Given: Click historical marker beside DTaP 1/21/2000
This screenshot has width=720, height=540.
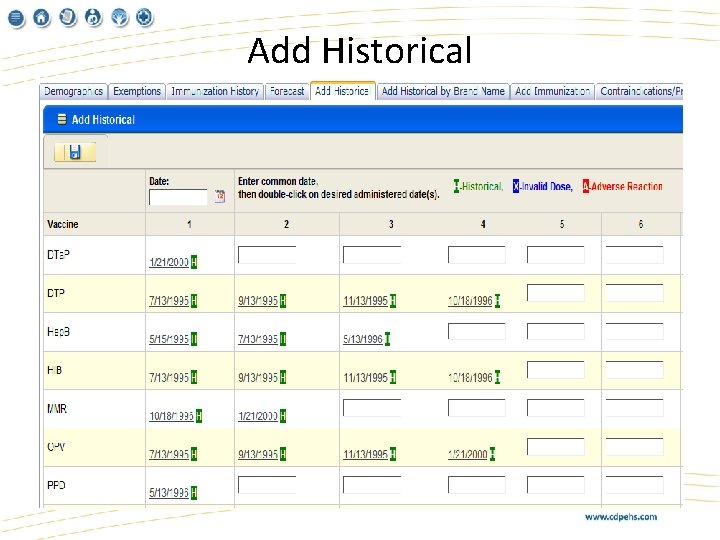Looking at the screenshot, I should point(194,262).
